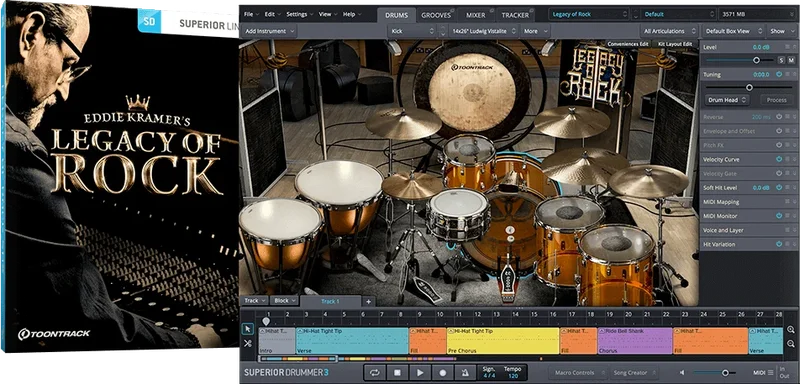The height and width of the screenshot is (384, 800).
Task: Open the Settings menu
Action: pos(299,14)
